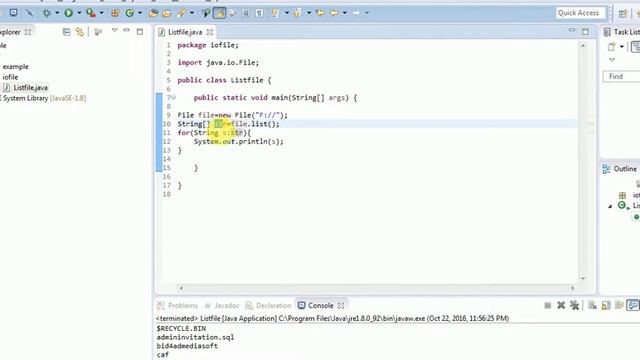
Task: Switch to the Declaration tab
Action: [x=269, y=306]
